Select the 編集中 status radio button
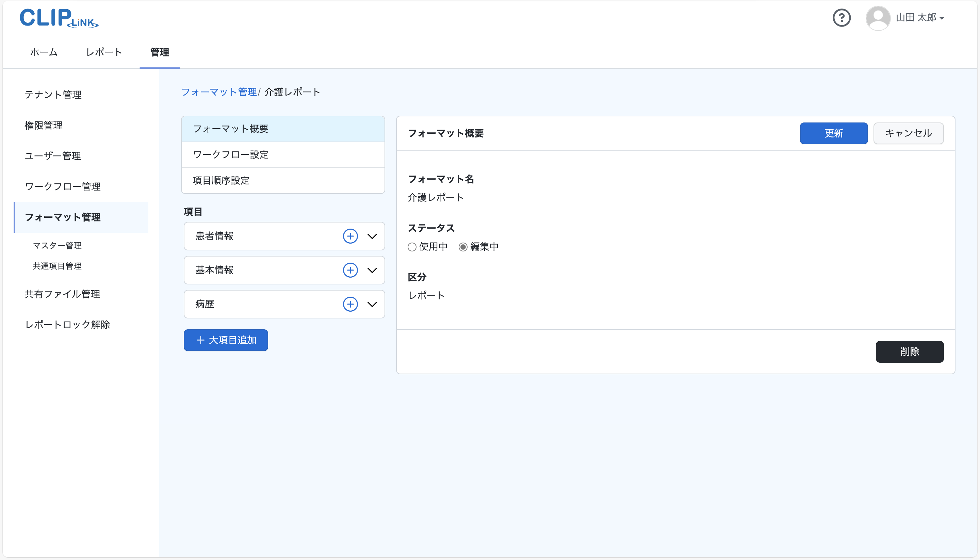980x560 pixels. pyautogui.click(x=463, y=247)
